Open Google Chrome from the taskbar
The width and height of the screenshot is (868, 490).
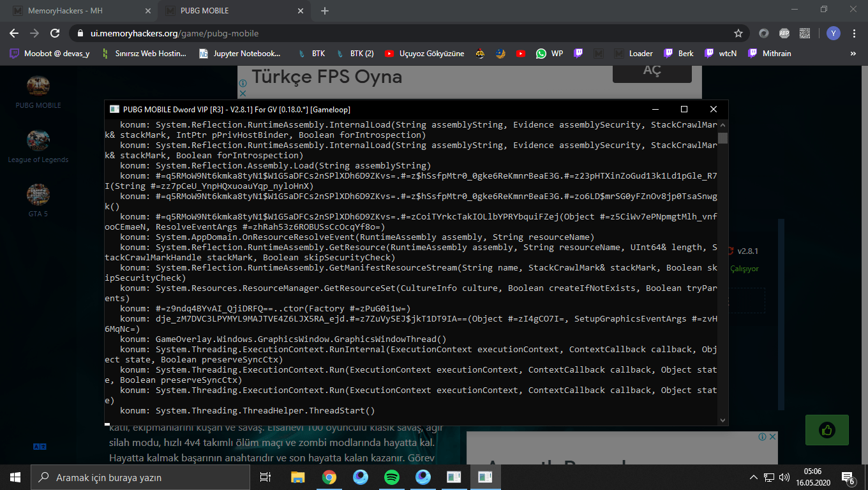pos(329,477)
